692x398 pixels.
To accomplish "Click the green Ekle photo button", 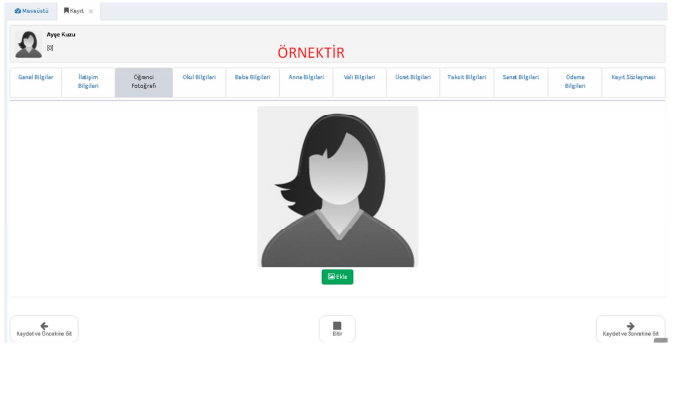I will click(x=337, y=277).
